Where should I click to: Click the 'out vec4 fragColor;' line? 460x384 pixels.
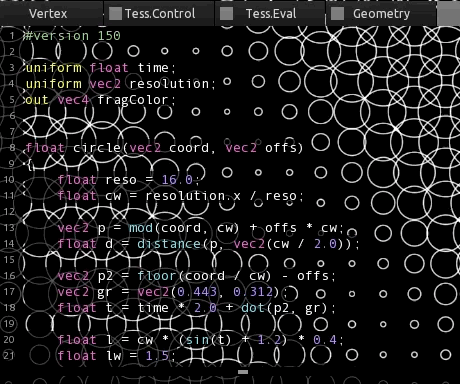[100, 100]
